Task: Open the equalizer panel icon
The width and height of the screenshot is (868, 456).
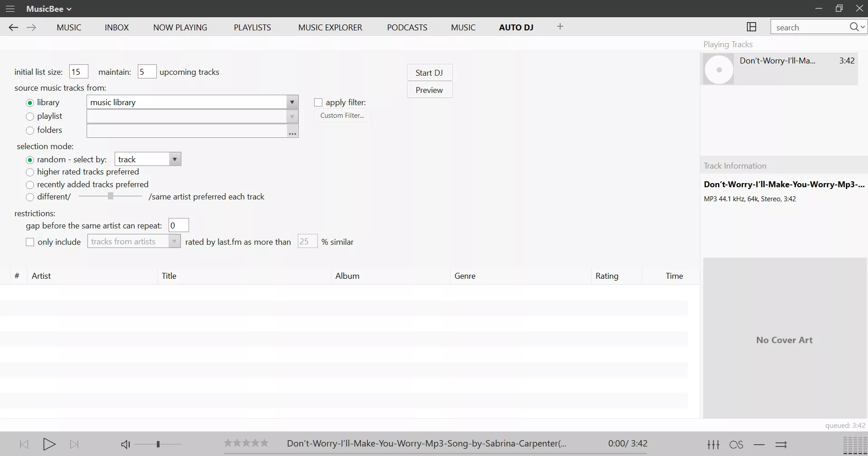Action: coord(713,445)
